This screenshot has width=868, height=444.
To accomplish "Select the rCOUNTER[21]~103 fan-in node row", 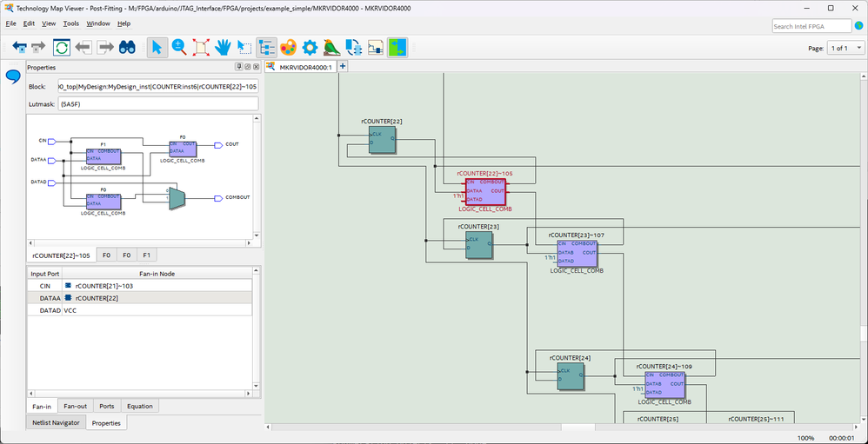I will 103,285.
